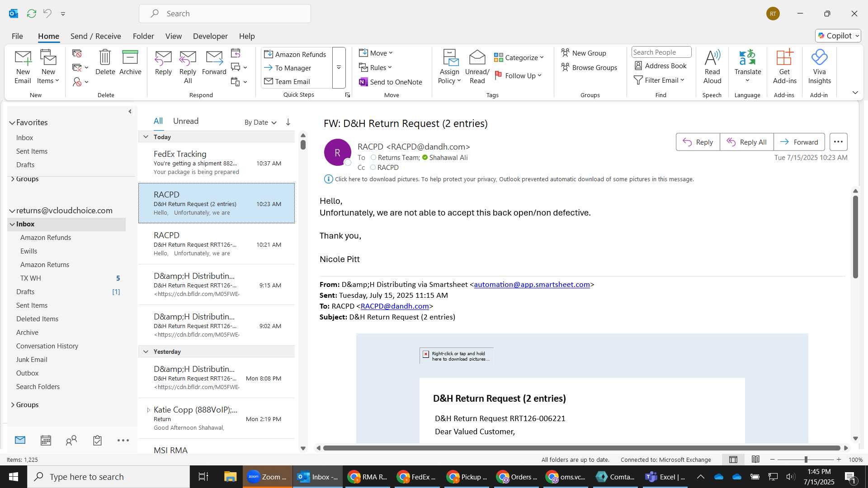Click the Undo icon in title bar
The height and width of the screenshot is (488, 868).
pyautogui.click(x=47, y=14)
